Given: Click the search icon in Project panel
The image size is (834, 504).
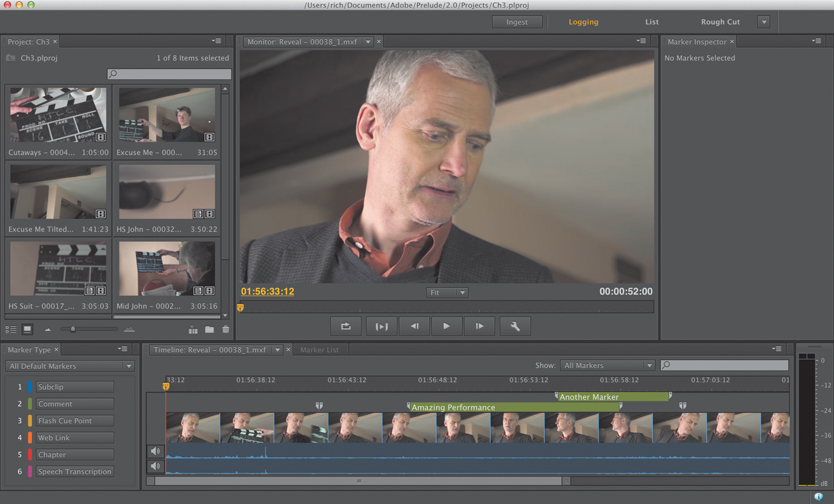Looking at the screenshot, I should pos(113,74).
